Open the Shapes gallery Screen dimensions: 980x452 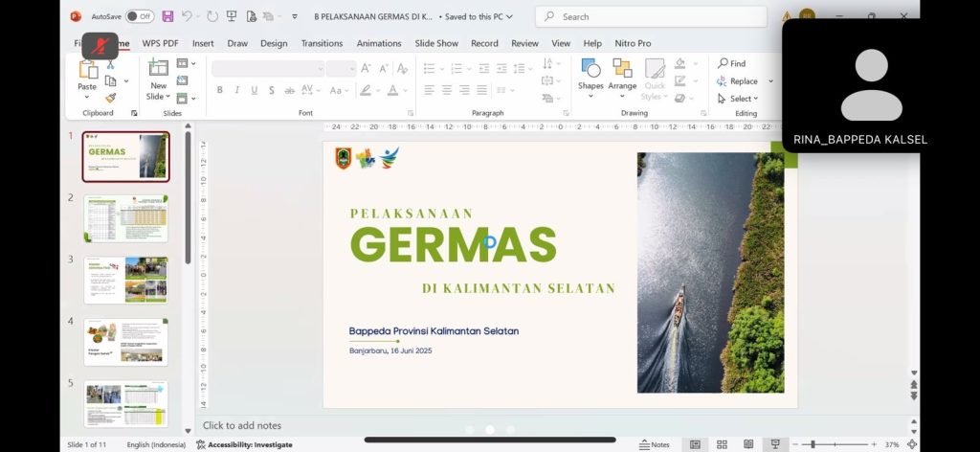590,73
